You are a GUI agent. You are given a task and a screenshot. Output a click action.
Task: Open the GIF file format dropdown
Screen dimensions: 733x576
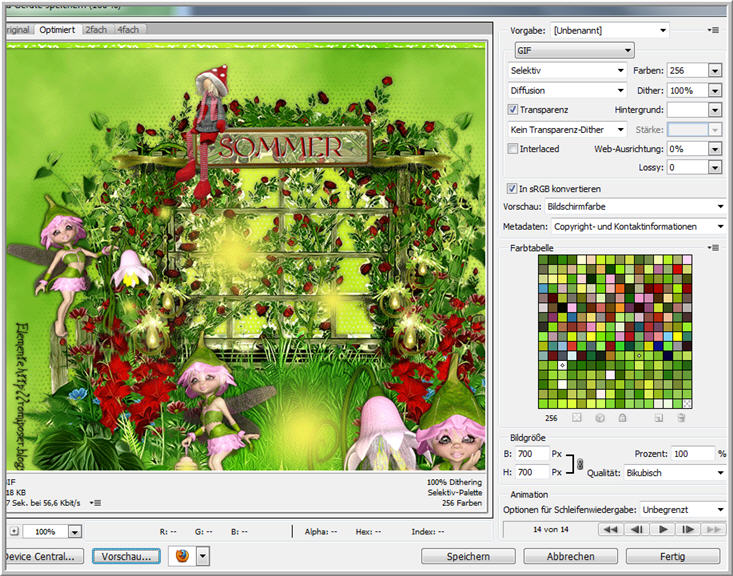coord(575,50)
